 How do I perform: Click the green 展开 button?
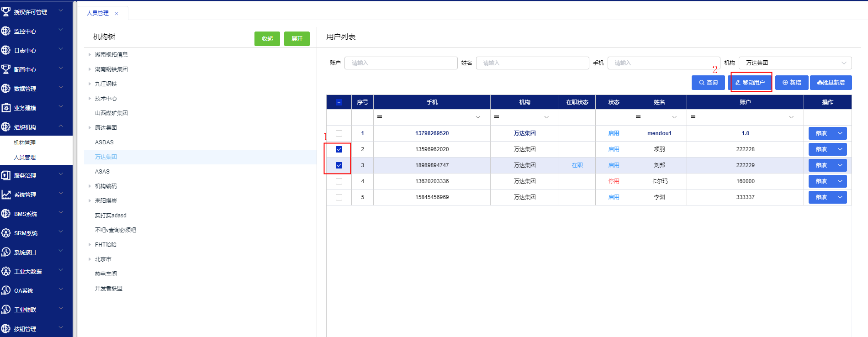point(296,39)
